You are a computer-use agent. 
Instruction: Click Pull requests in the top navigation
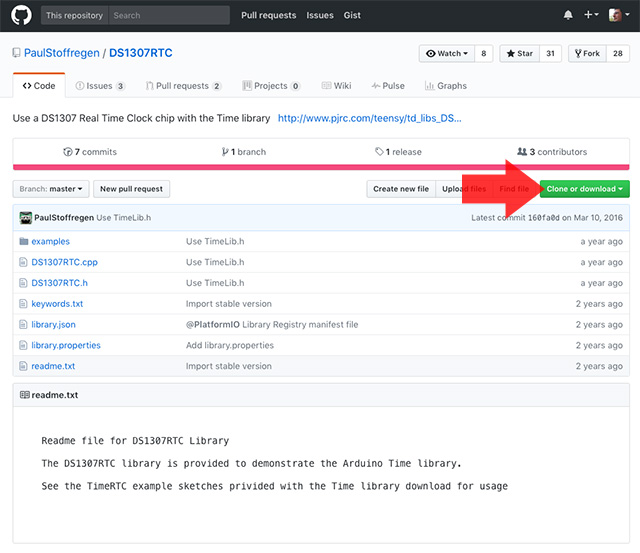[x=269, y=16]
